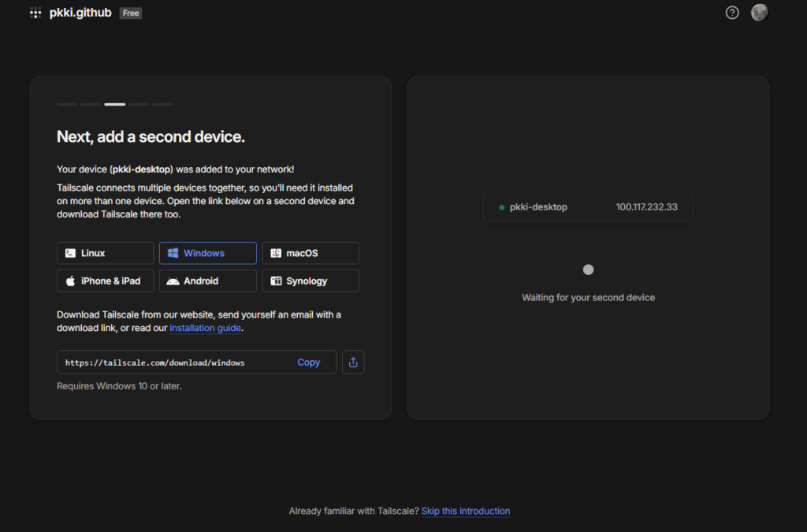Image resolution: width=807 pixels, height=532 pixels.
Task: Click the fifth onboarding progress segment
Action: 162,104
